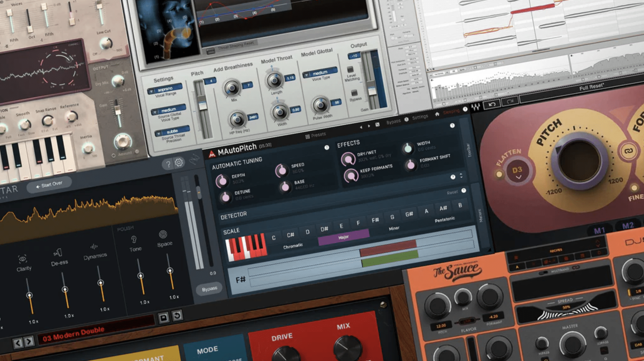
Task: Open the help icon beside Automatic Tuning
Action: [x=327, y=147]
